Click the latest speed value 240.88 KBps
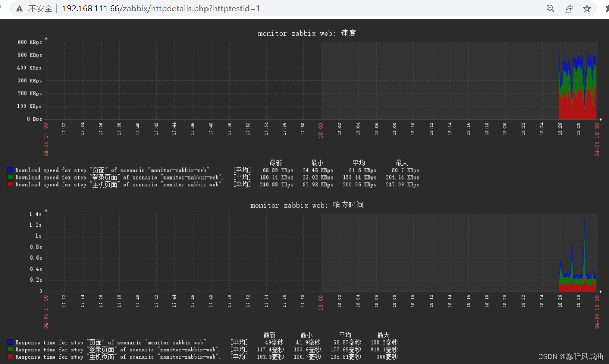The height and width of the screenshot is (364, 609). coord(277,185)
